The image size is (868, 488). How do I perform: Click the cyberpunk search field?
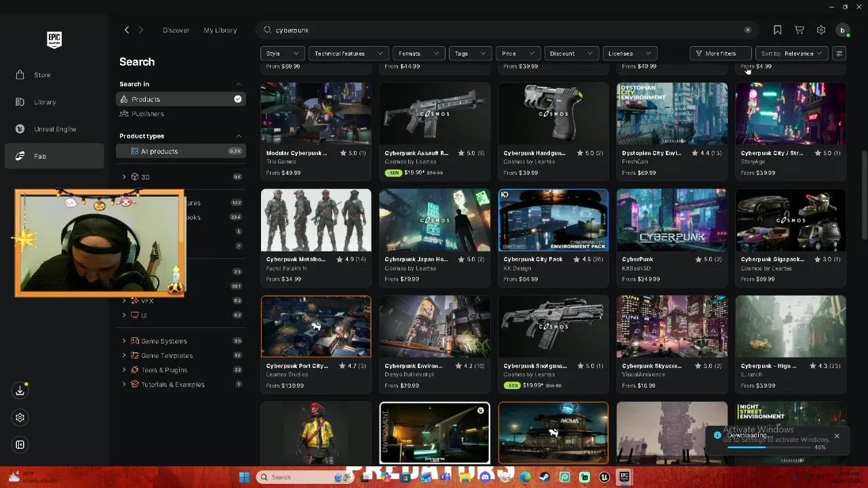point(509,30)
